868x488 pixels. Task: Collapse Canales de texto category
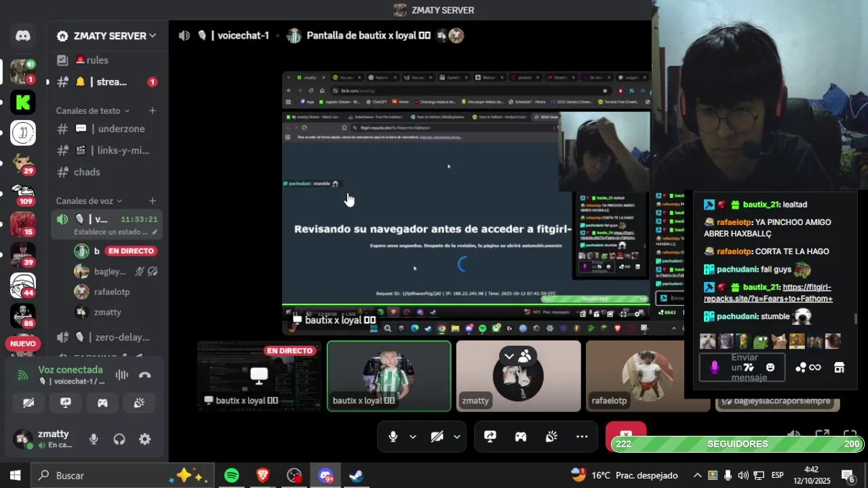click(x=93, y=110)
